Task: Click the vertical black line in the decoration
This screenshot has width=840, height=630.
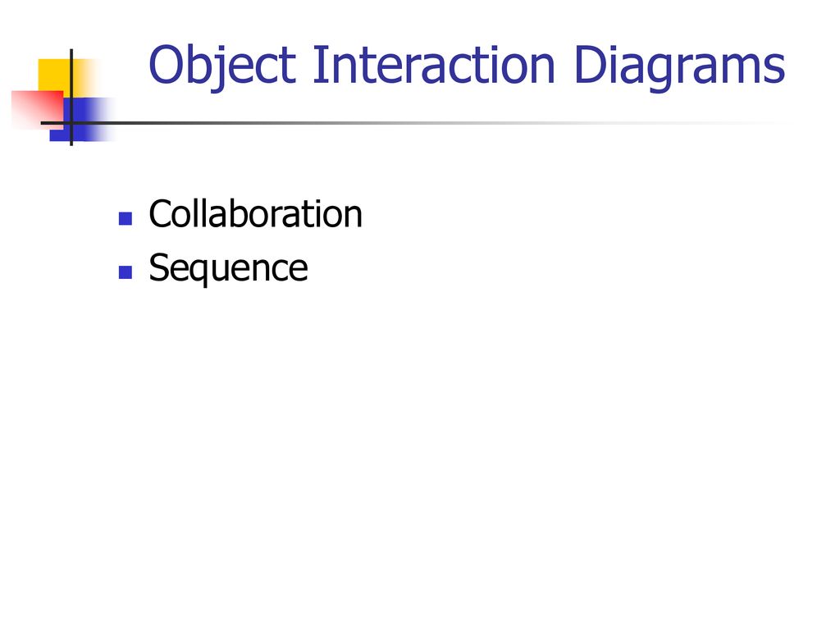Action: (71, 97)
